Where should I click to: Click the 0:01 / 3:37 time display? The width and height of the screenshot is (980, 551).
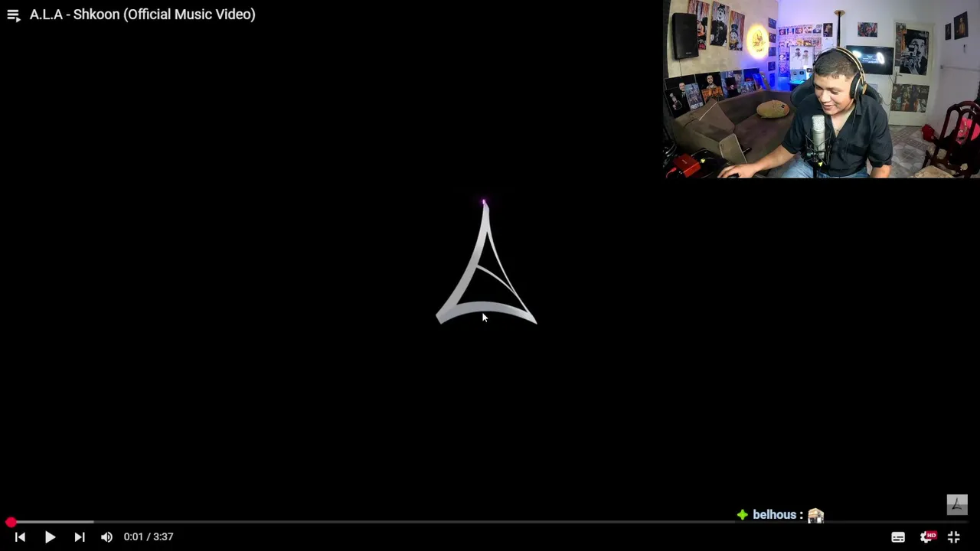(x=149, y=537)
